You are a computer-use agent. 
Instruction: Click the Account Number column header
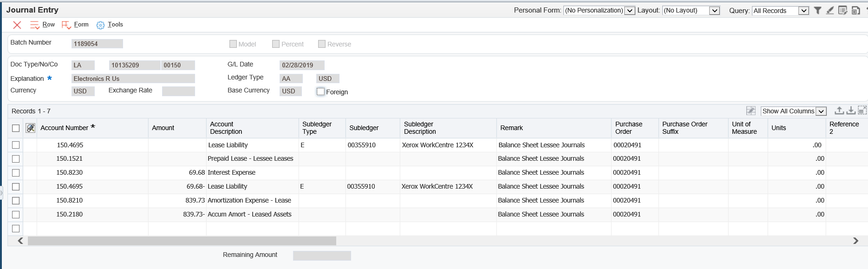92,128
